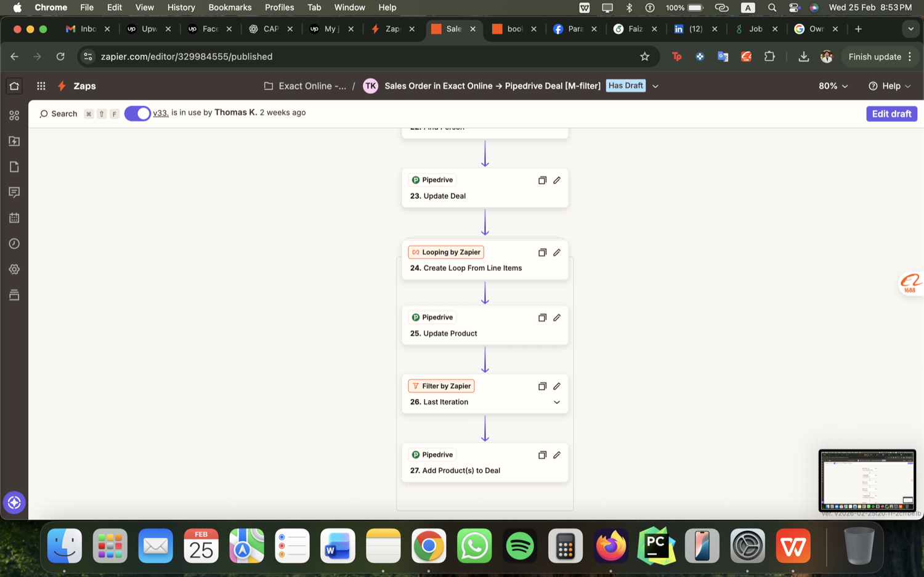Click the Edit draft button
Screen dimensions: 924x577
(x=891, y=114)
